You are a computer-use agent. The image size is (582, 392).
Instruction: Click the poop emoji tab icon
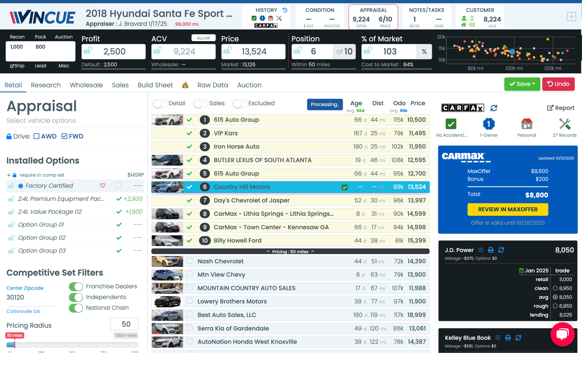185,85
